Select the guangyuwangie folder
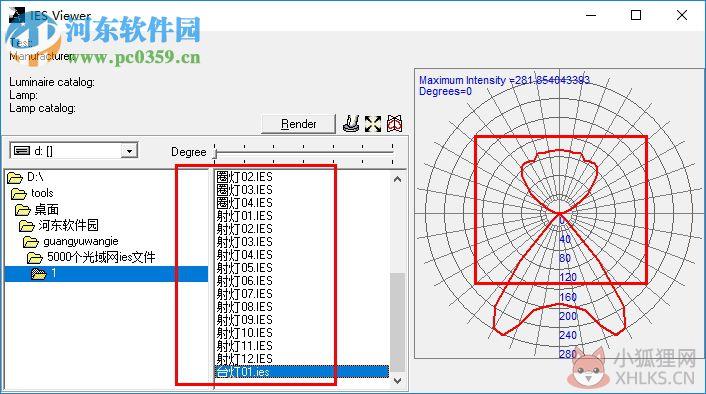 tap(71, 241)
